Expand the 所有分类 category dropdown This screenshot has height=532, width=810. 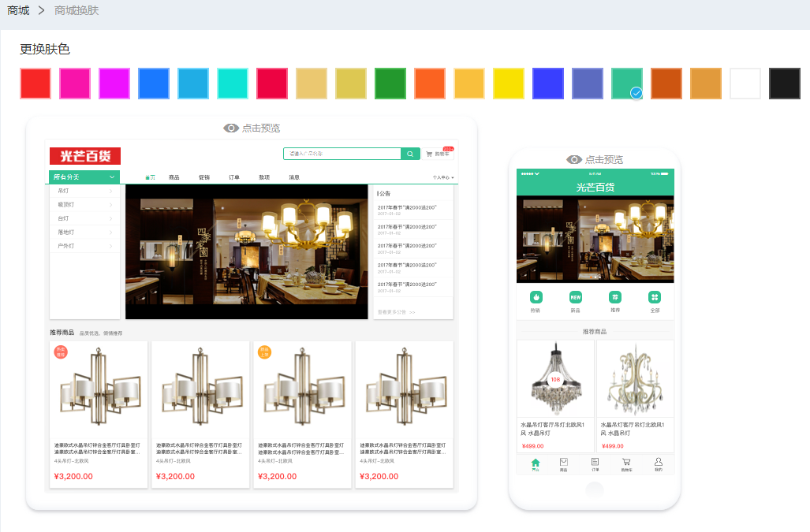pyautogui.click(x=84, y=177)
